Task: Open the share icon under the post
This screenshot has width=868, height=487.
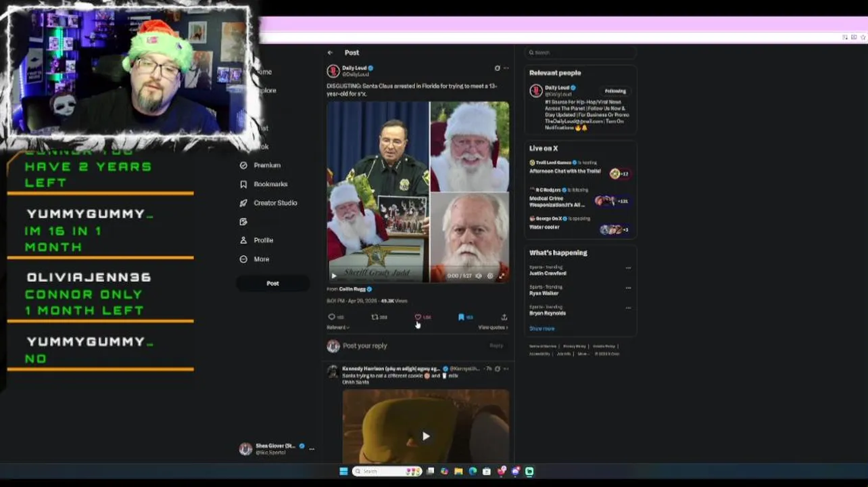Action: tap(504, 317)
